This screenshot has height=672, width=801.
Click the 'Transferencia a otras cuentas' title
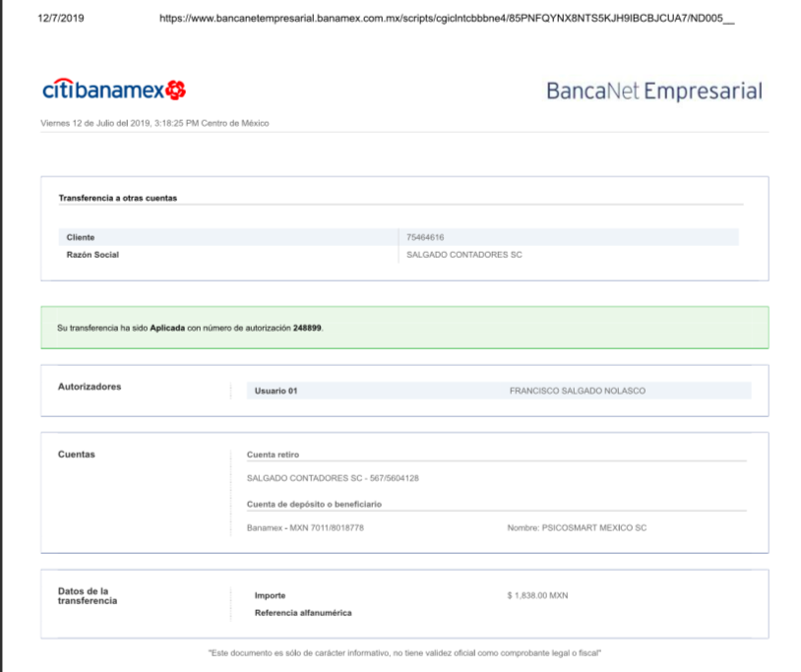[118, 198]
